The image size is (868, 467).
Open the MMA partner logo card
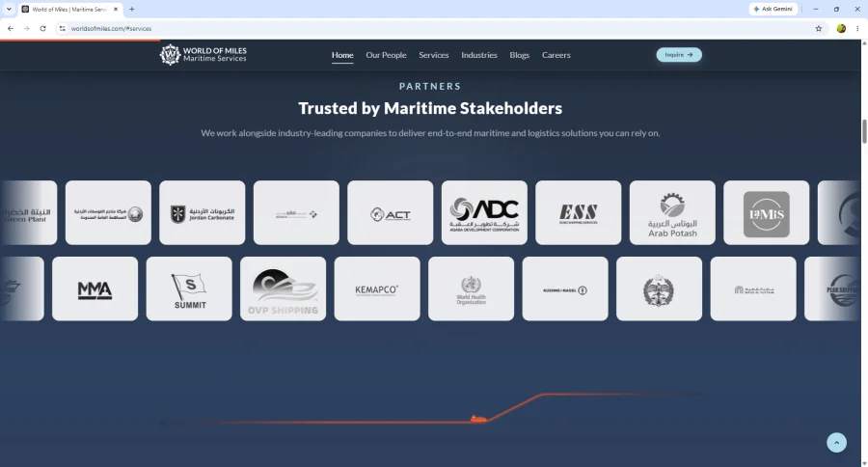click(x=95, y=288)
